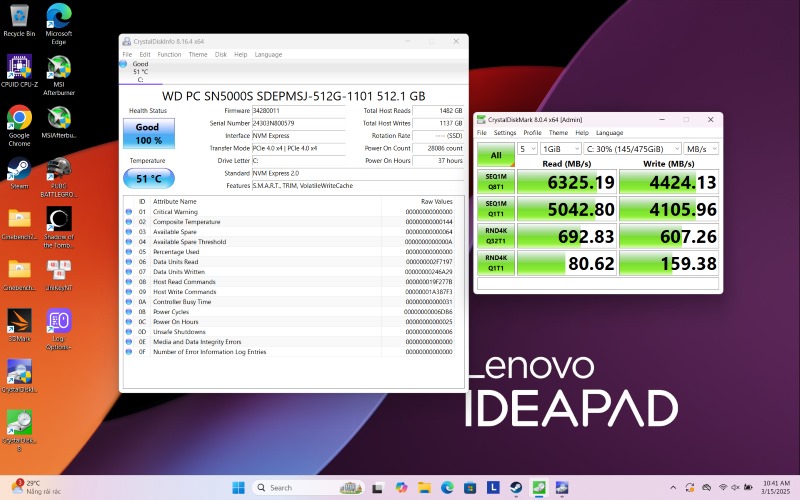Viewport: 800px width, 500px height.
Task: Open the Wi-Fi network tray icon
Action: tap(723, 487)
